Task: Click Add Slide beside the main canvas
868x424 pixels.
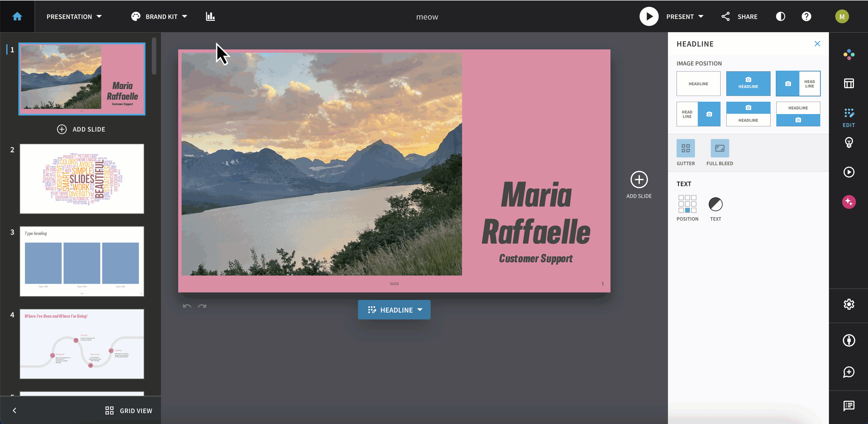Action: click(x=639, y=185)
